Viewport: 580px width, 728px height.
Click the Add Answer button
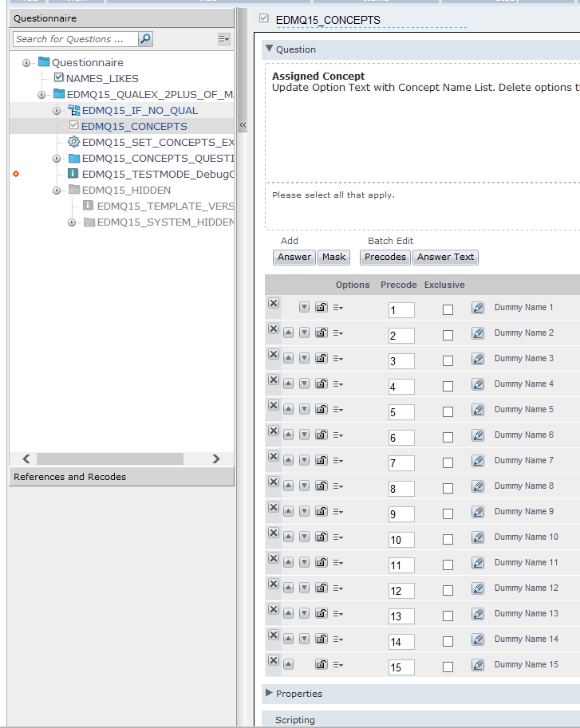[294, 258]
